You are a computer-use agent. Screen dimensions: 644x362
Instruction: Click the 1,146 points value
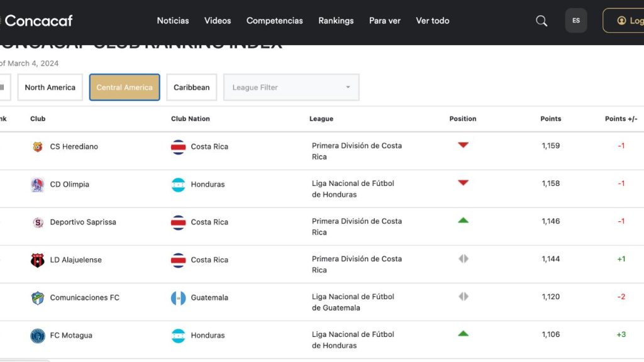[551, 221]
